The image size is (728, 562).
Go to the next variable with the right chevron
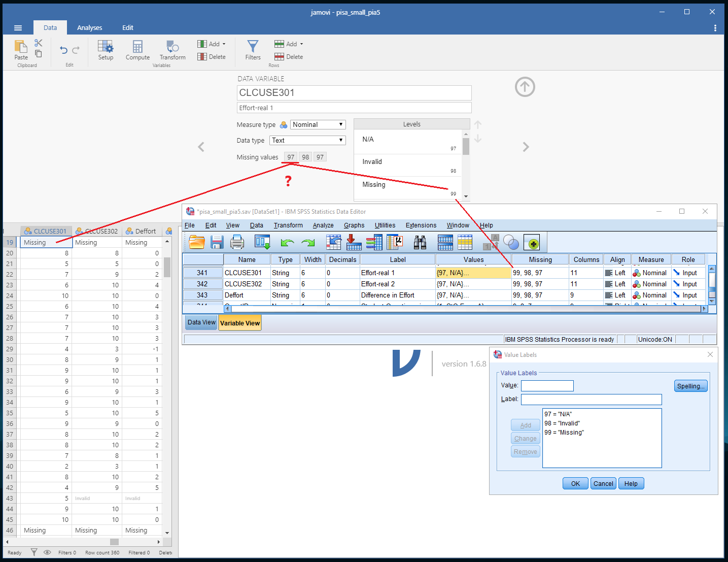526,147
